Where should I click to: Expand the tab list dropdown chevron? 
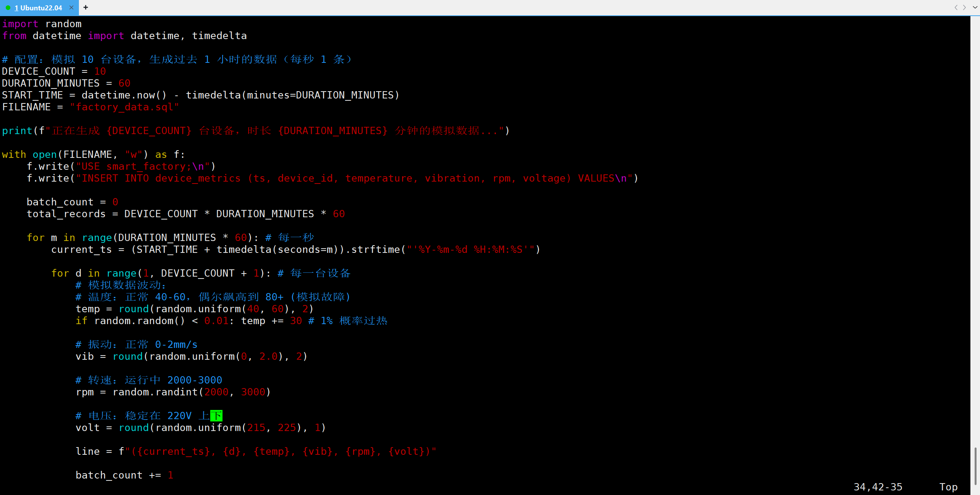click(975, 7)
